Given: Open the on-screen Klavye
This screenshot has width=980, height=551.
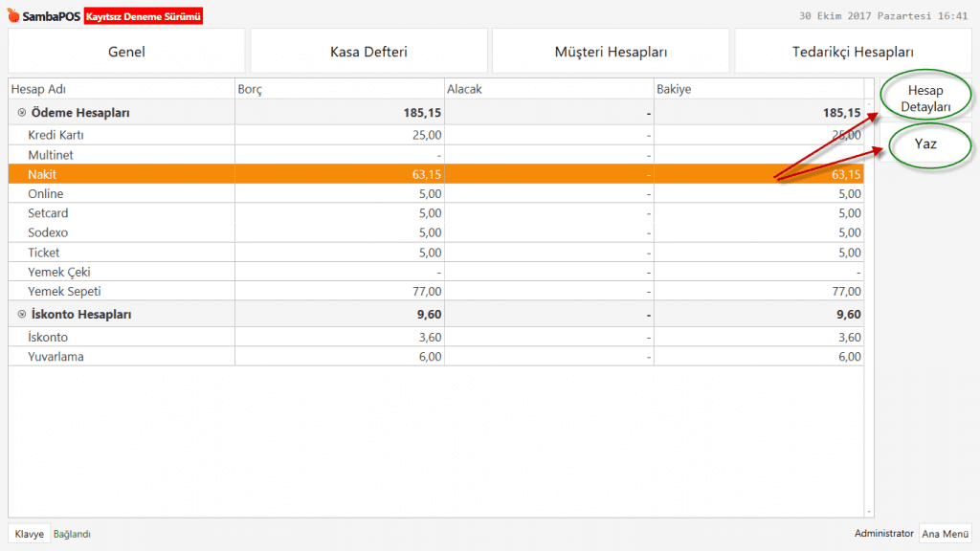Looking at the screenshot, I should point(29,534).
